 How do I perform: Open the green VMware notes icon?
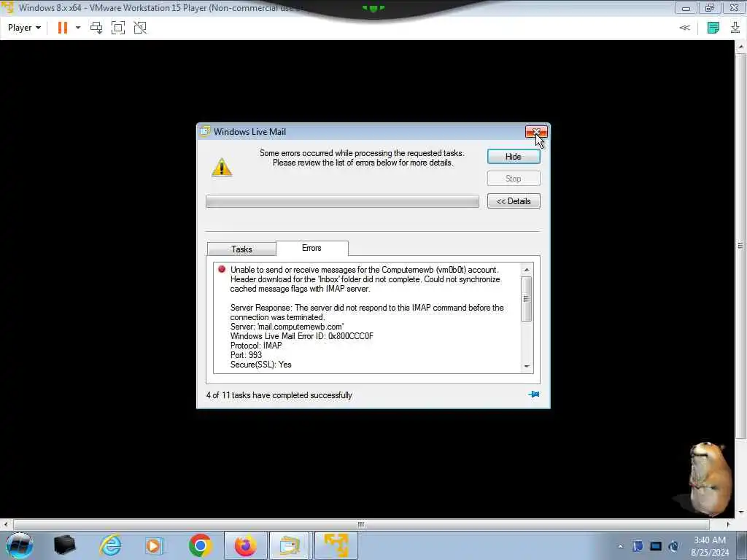point(713,28)
